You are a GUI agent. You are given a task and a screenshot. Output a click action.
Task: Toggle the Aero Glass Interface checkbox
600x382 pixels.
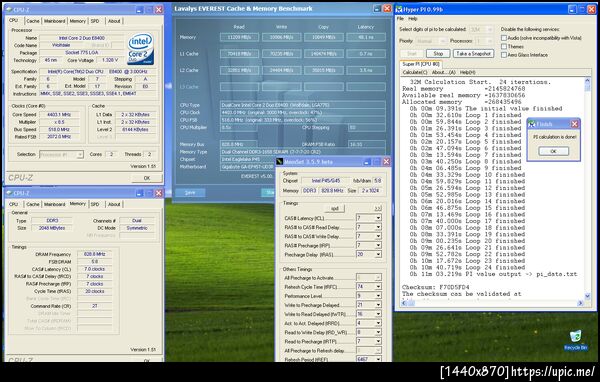pyautogui.click(x=504, y=55)
